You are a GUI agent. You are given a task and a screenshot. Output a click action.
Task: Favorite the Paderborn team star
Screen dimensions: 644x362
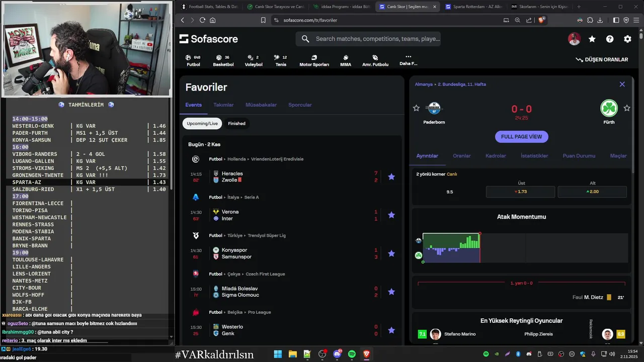[416, 108]
